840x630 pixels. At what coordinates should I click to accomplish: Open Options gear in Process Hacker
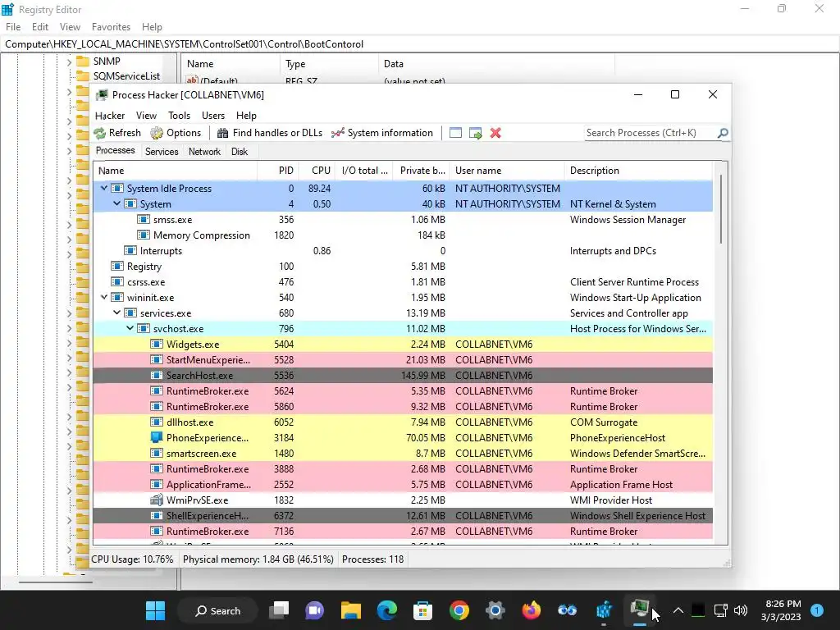coord(157,133)
